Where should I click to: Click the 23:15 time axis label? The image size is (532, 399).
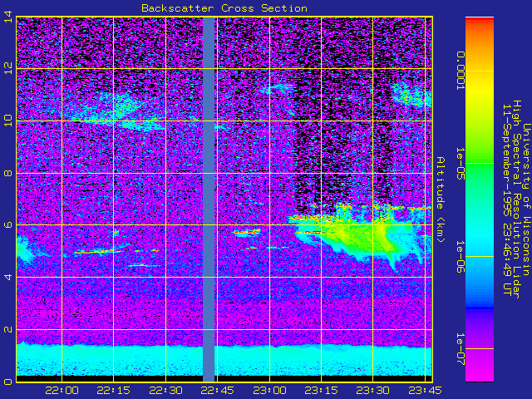[x=321, y=391]
